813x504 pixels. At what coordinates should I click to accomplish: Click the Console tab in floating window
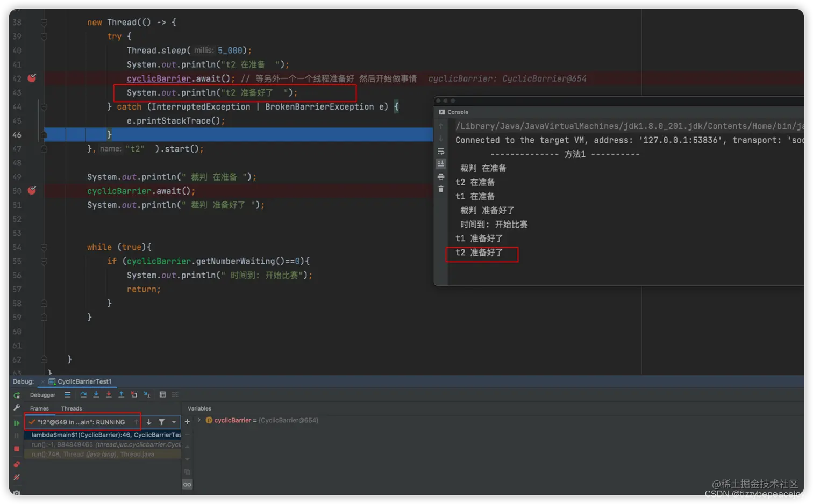point(453,112)
